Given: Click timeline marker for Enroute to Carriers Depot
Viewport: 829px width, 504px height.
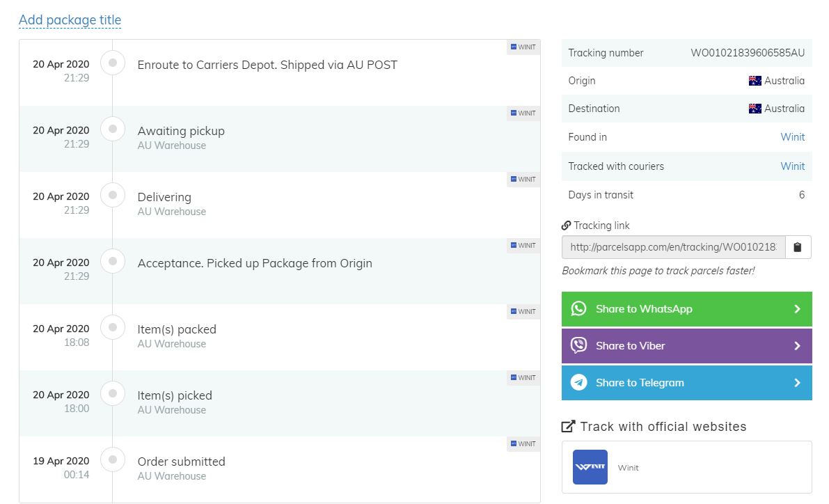Looking at the screenshot, I should [x=113, y=64].
